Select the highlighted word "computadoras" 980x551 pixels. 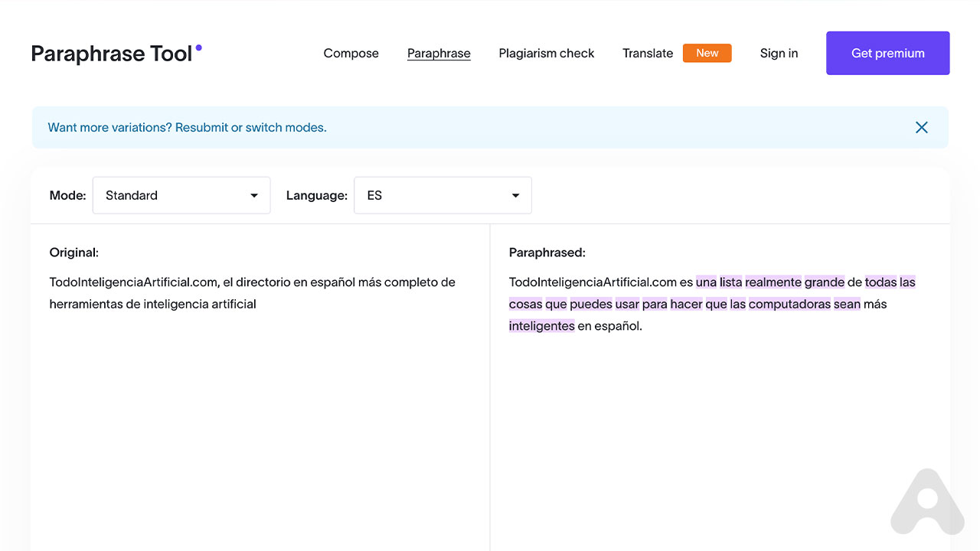coord(789,304)
